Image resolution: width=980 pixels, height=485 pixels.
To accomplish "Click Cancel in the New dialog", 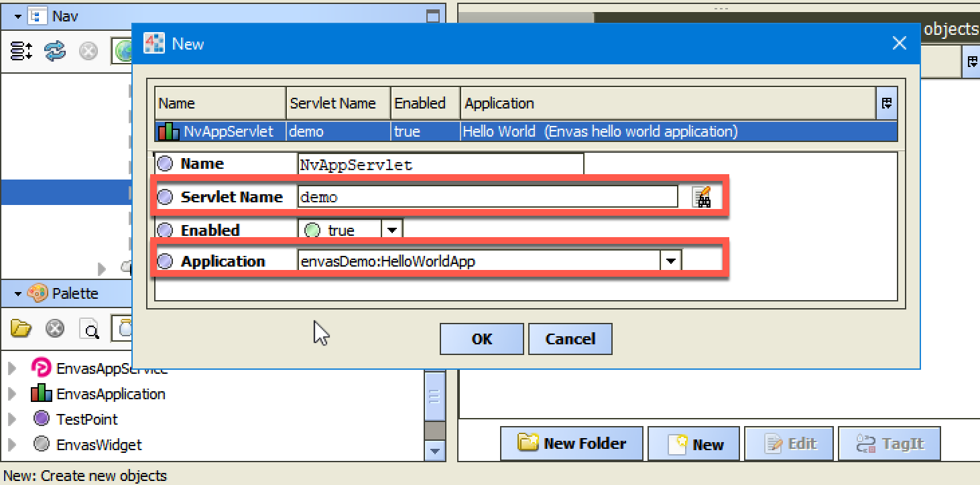I will pos(570,339).
